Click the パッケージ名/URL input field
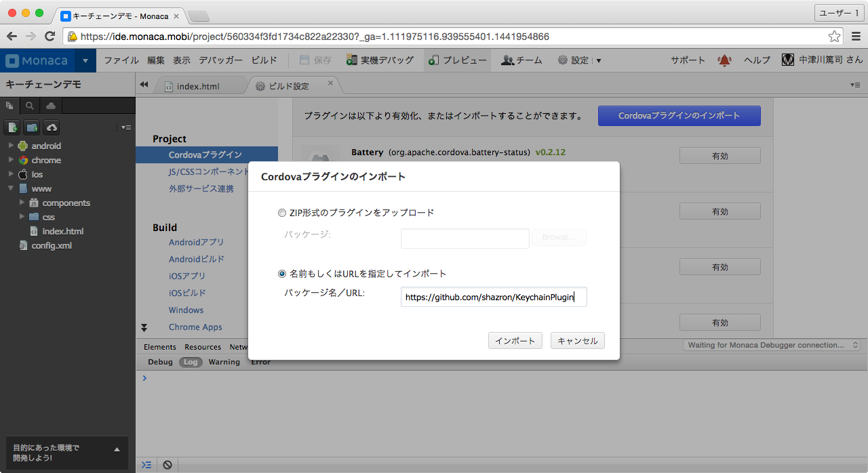The height and width of the screenshot is (473, 868). click(493, 297)
